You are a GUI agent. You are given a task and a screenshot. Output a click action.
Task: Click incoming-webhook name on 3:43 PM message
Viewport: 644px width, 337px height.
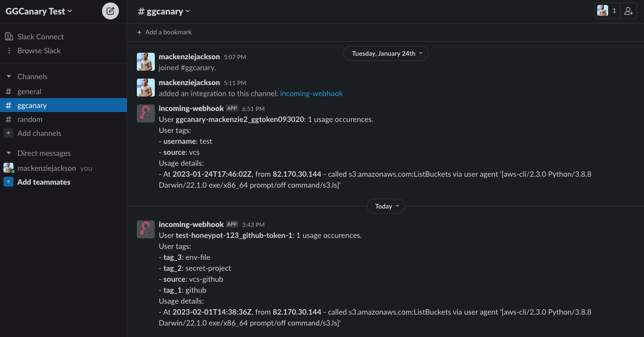pyautogui.click(x=191, y=224)
